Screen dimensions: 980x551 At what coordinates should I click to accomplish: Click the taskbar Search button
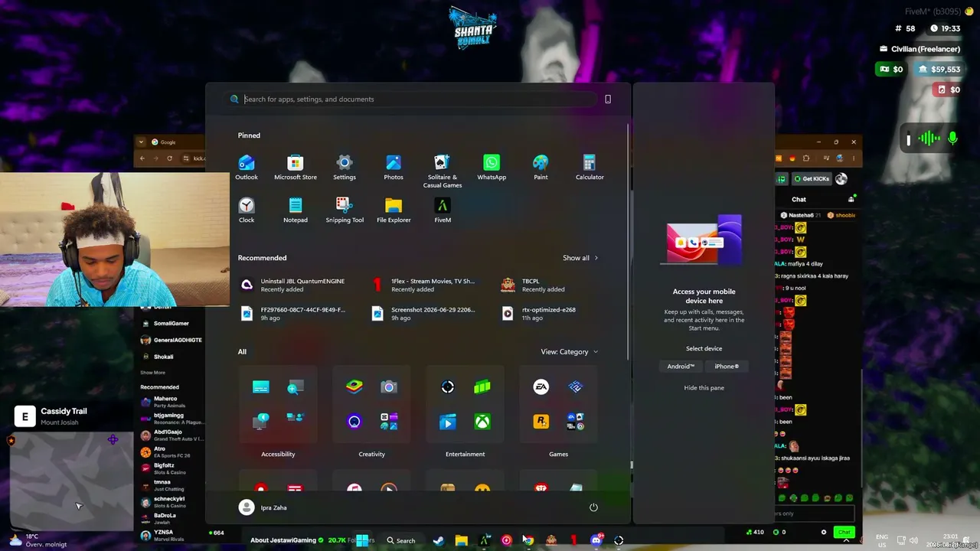[x=400, y=540]
